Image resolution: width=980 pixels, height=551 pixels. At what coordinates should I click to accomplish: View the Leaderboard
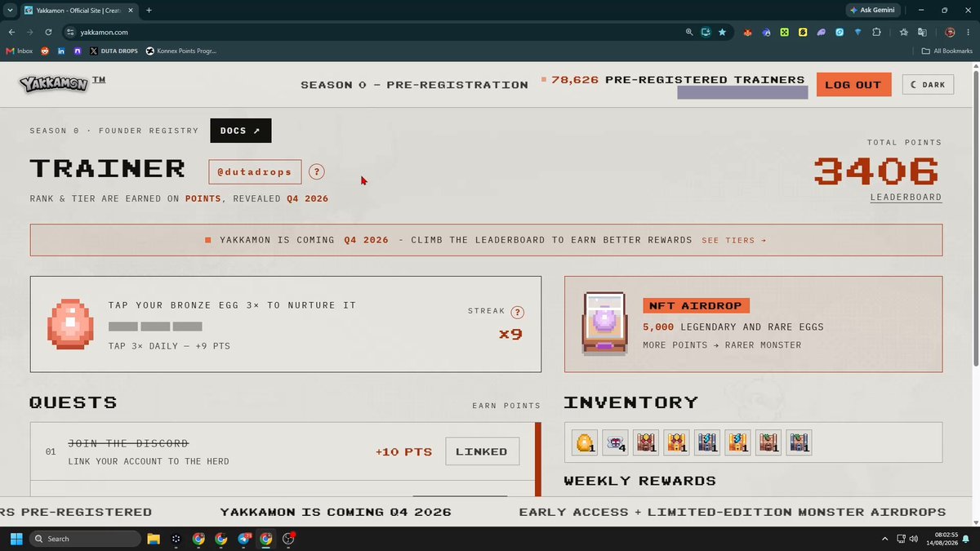[x=906, y=197]
